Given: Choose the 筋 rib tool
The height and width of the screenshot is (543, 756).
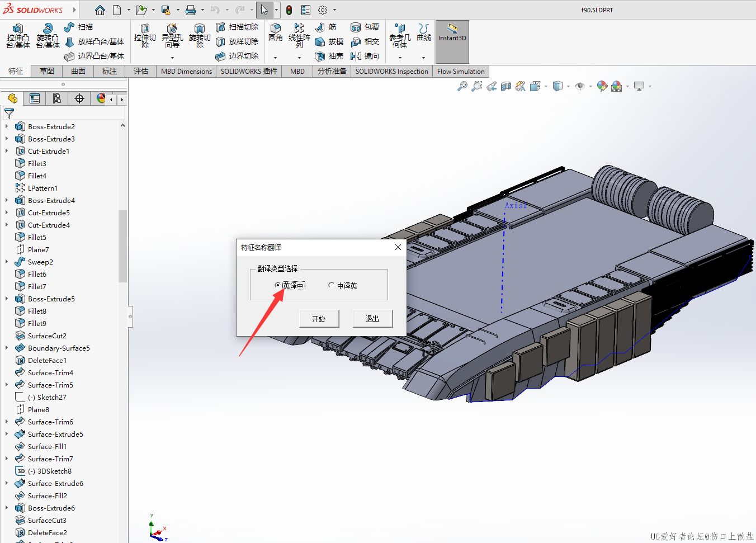Looking at the screenshot, I should [326, 27].
